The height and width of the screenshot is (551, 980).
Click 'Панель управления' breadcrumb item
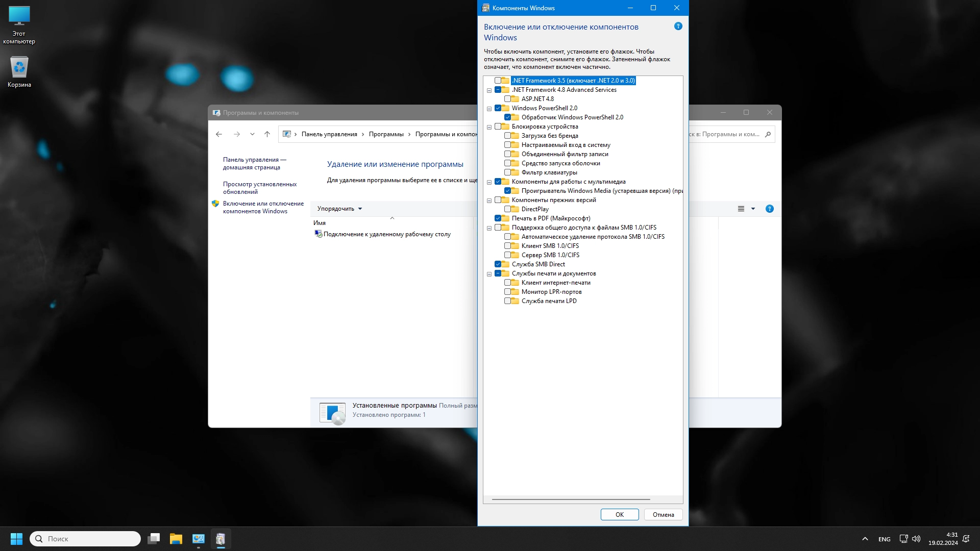click(x=329, y=134)
